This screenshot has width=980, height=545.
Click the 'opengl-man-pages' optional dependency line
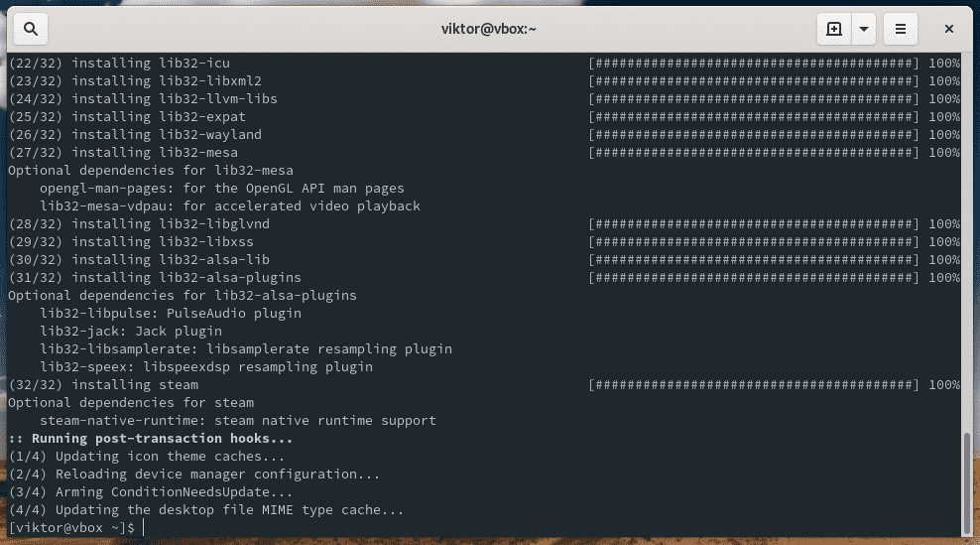coord(221,189)
